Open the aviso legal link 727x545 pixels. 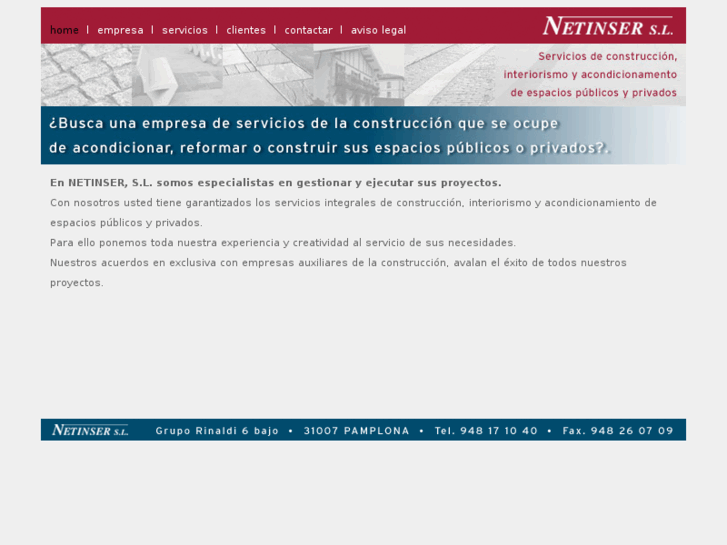pyautogui.click(x=378, y=30)
